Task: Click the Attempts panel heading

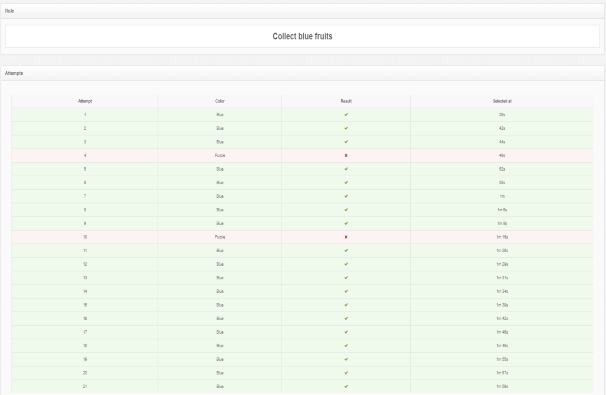Action: (14, 73)
